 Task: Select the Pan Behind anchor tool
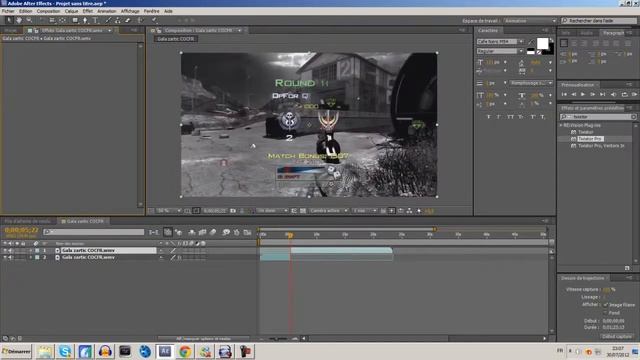62,20
